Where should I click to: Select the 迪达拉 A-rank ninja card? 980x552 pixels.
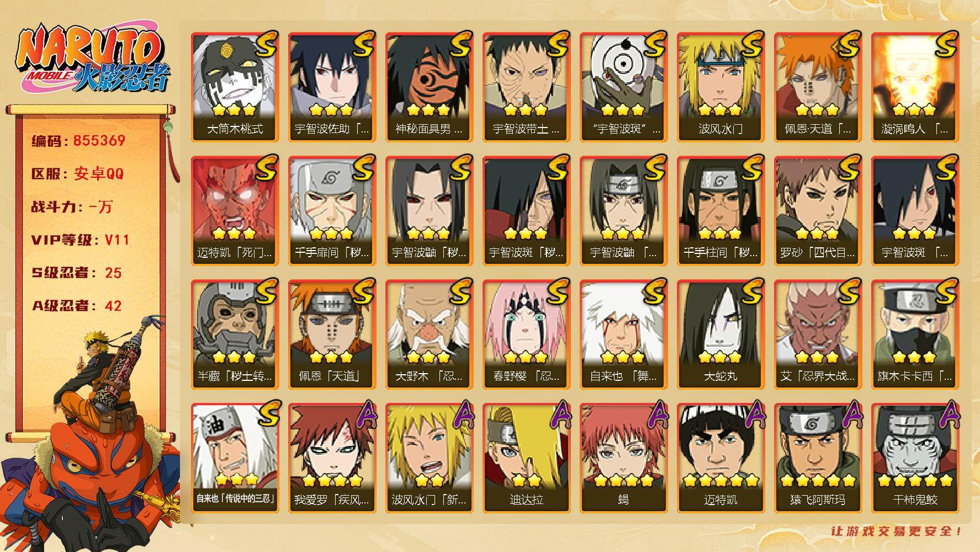click(526, 458)
